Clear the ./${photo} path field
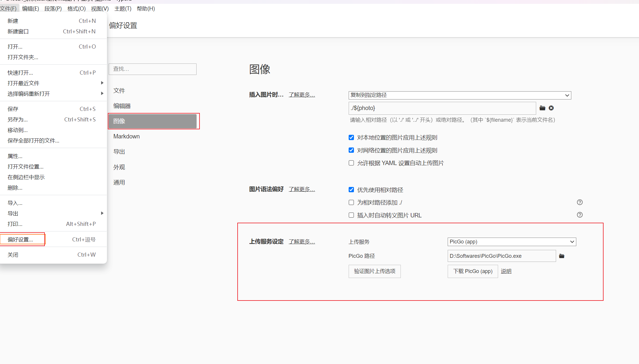The height and width of the screenshot is (364, 639). 551,108
